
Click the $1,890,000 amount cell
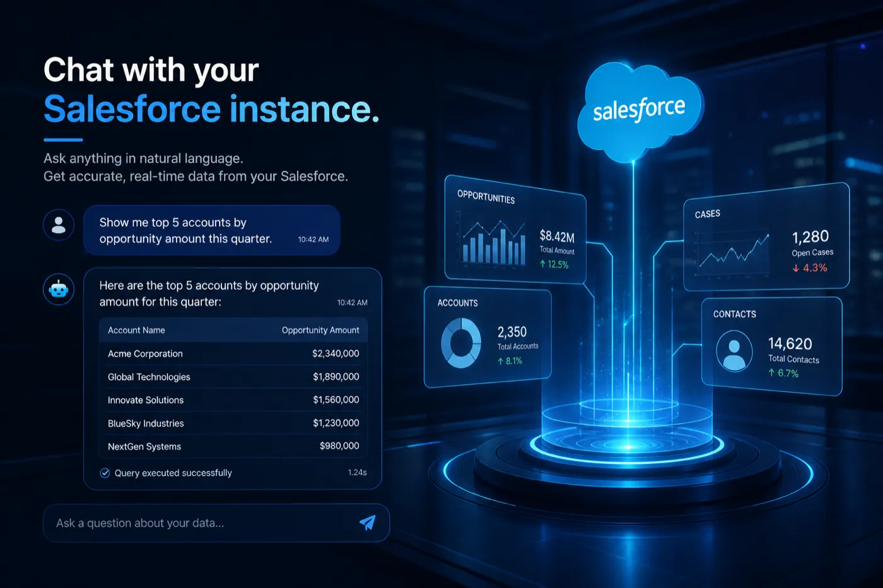tap(336, 377)
